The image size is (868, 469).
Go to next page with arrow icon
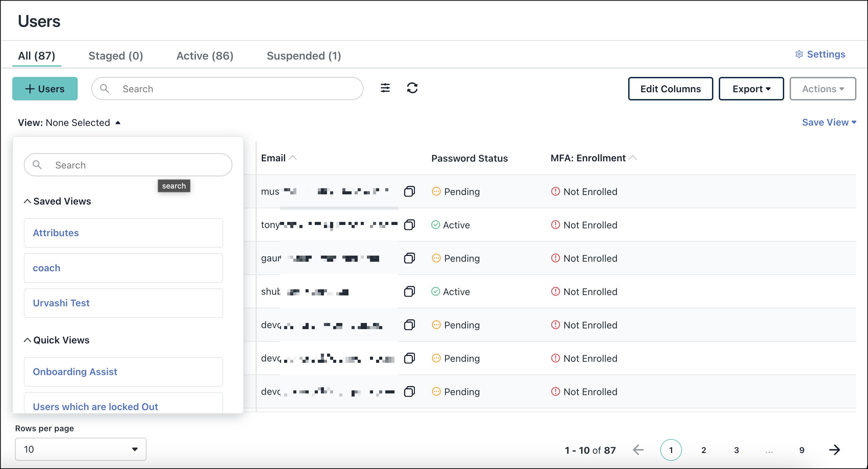[x=835, y=450]
